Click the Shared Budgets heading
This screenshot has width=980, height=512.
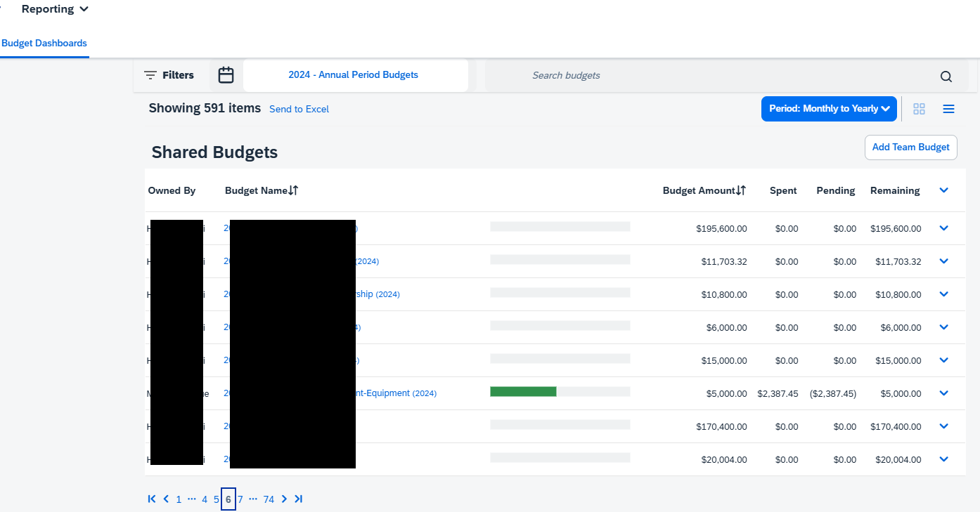[x=214, y=152]
